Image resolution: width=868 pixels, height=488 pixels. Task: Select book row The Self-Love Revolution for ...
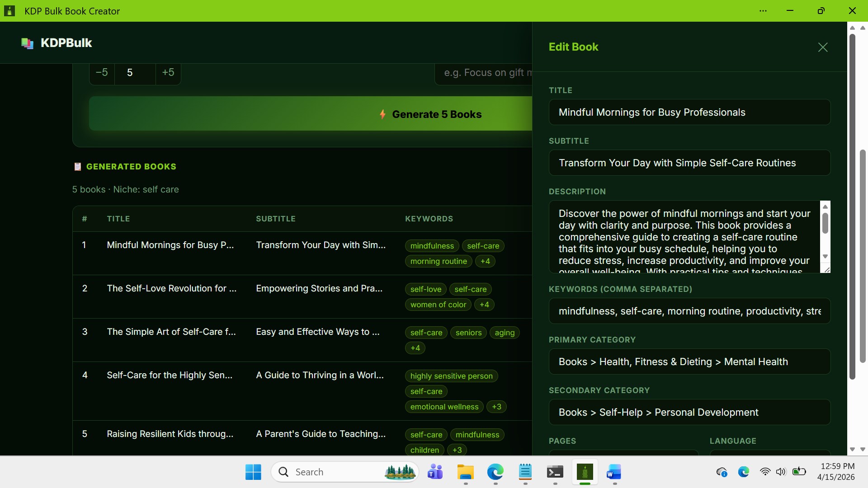tap(302, 296)
